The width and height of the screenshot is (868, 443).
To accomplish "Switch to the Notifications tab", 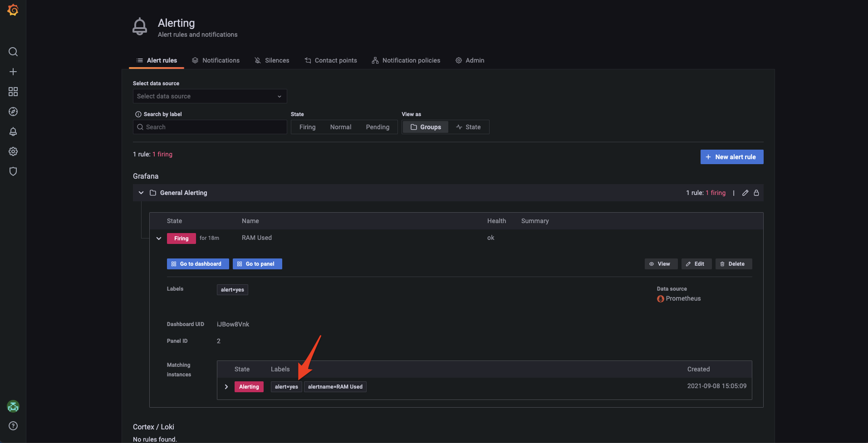I will 221,60.
